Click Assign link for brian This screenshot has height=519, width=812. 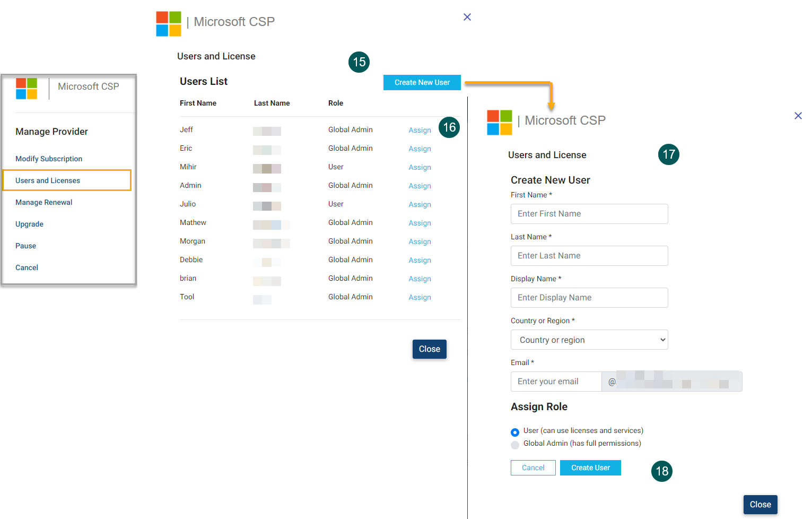[420, 279]
